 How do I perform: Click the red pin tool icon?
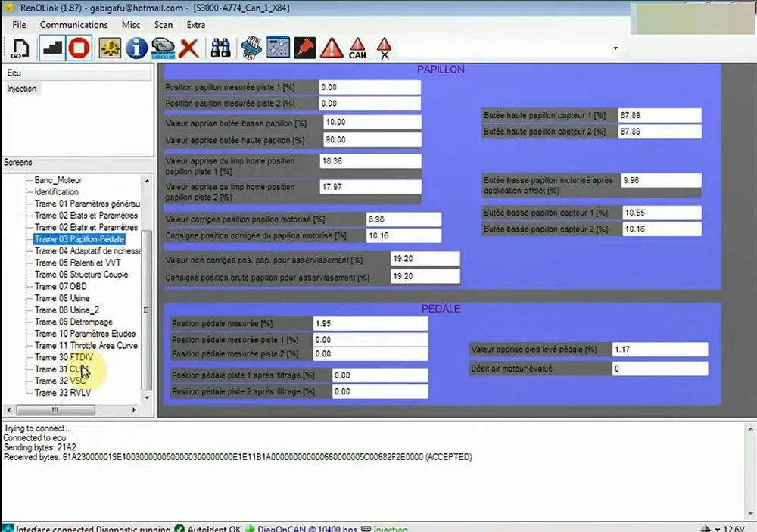click(x=305, y=48)
